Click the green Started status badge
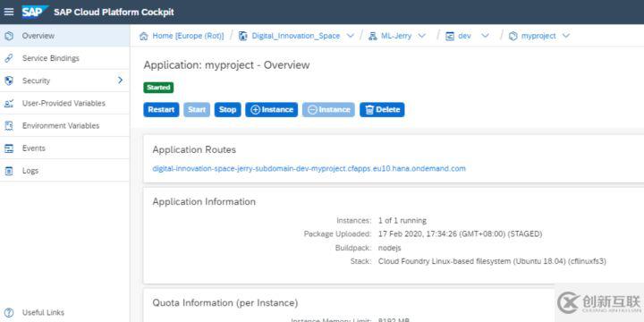Screen dimensions: 644x322 tap(158, 88)
